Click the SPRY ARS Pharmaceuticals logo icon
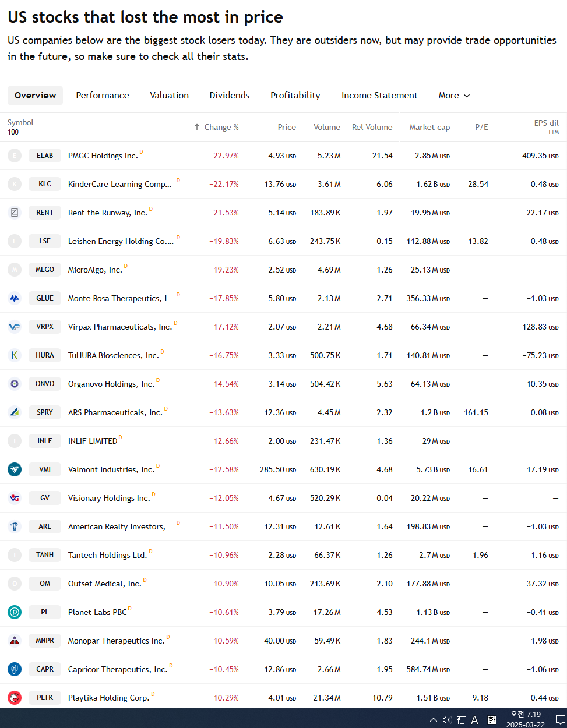Image resolution: width=567 pixels, height=728 pixels. coord(15,412)
